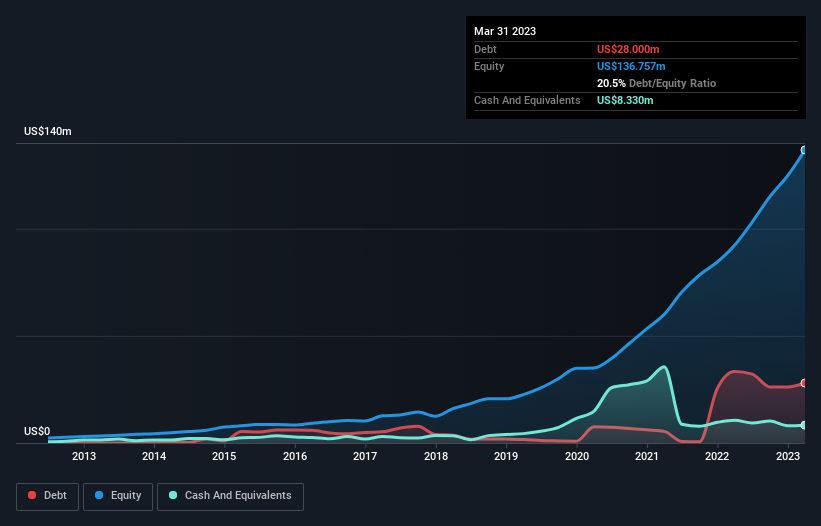Click the US$8.330m cash value
The image size is (821, 526).
pyautogui.click(x=625, y=100)
